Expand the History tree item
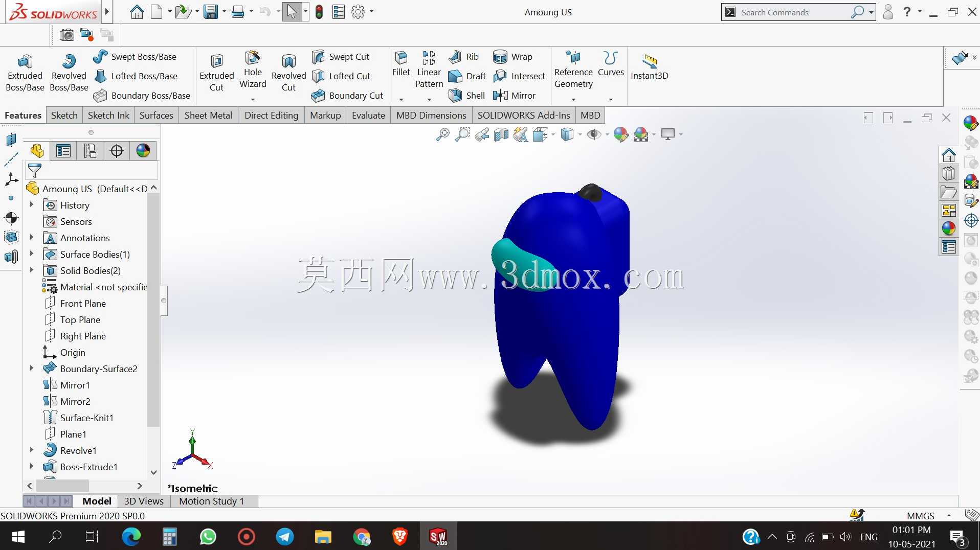 31,204
